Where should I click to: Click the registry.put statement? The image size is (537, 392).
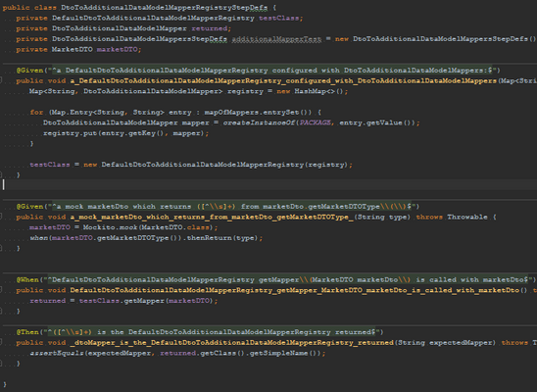click(x=125, y=133)
